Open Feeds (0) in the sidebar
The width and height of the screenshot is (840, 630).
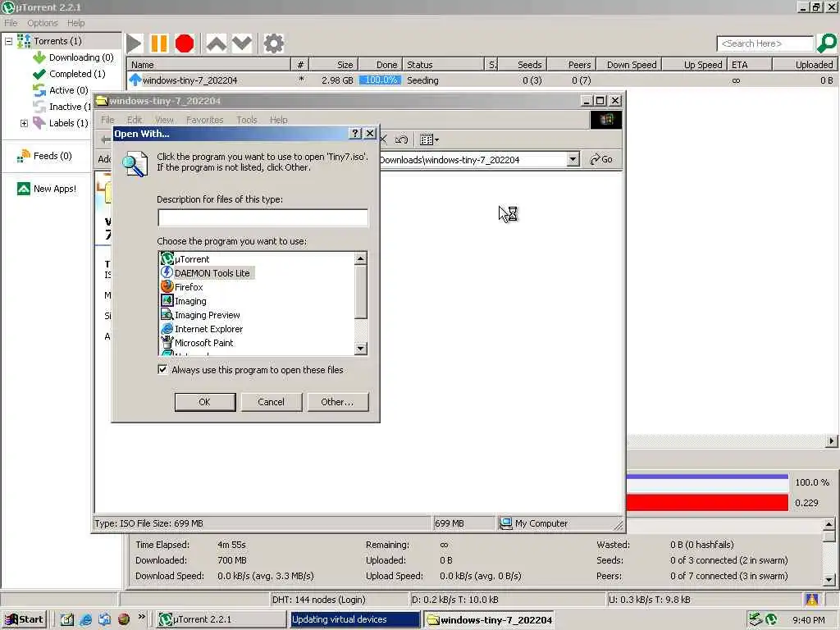[44, 156]
